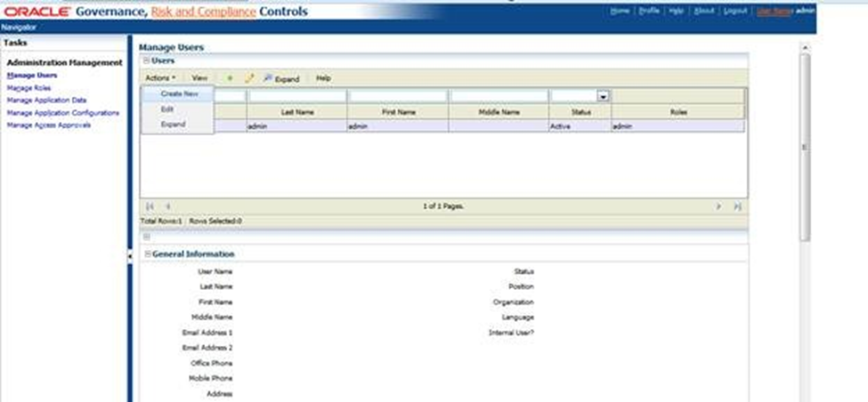Go to next page arrow
868x402 pixels.
point(718,206)
